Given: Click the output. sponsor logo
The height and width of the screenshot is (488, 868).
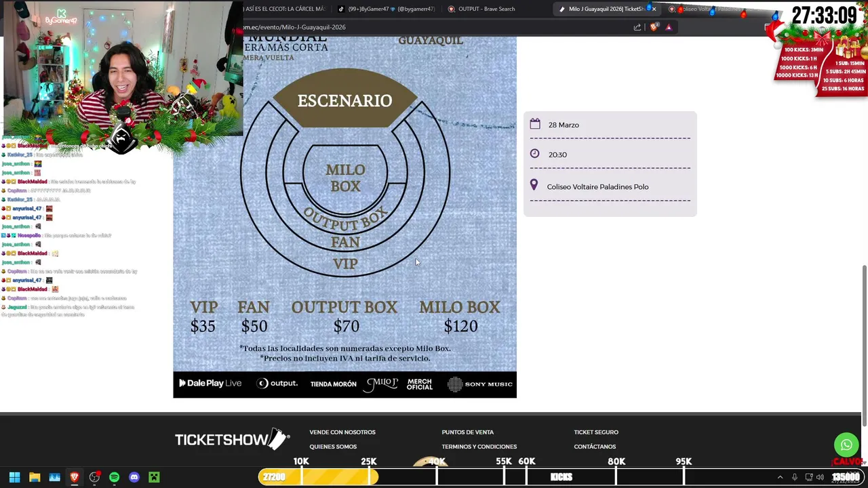Looking at the screenshot, I should 277,383.
